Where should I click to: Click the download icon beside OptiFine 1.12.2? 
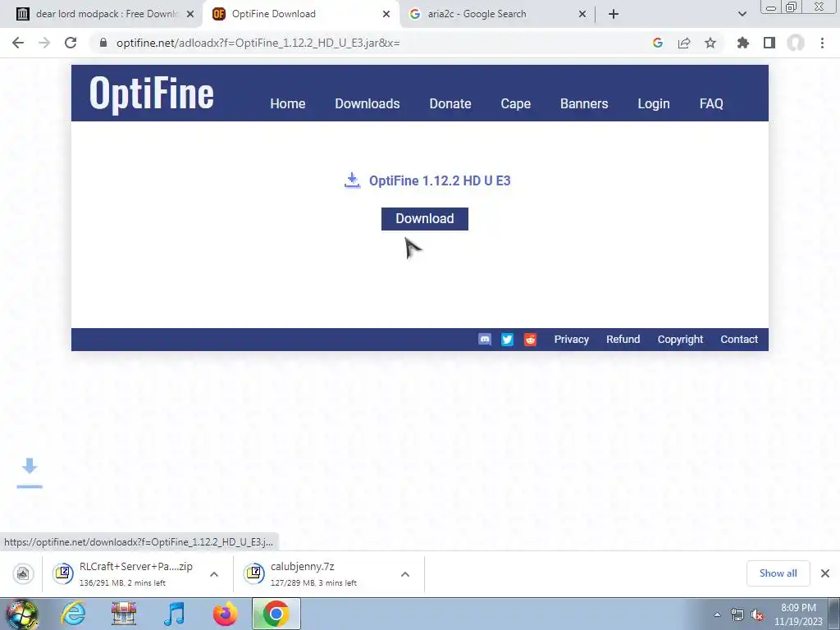352,180
